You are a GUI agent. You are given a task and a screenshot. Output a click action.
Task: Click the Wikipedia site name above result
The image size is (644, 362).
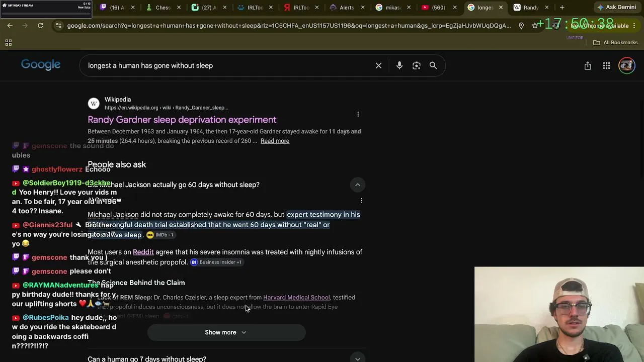click(x=118, y=100)
